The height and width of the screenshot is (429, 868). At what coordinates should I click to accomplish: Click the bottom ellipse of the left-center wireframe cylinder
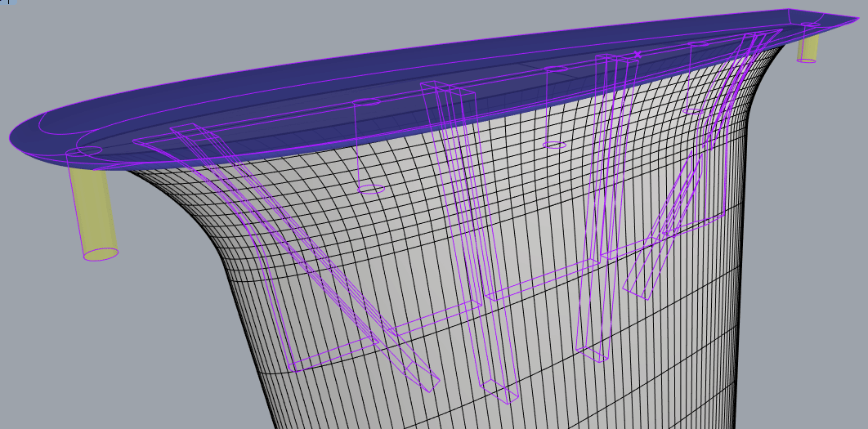tap(371, 189)
